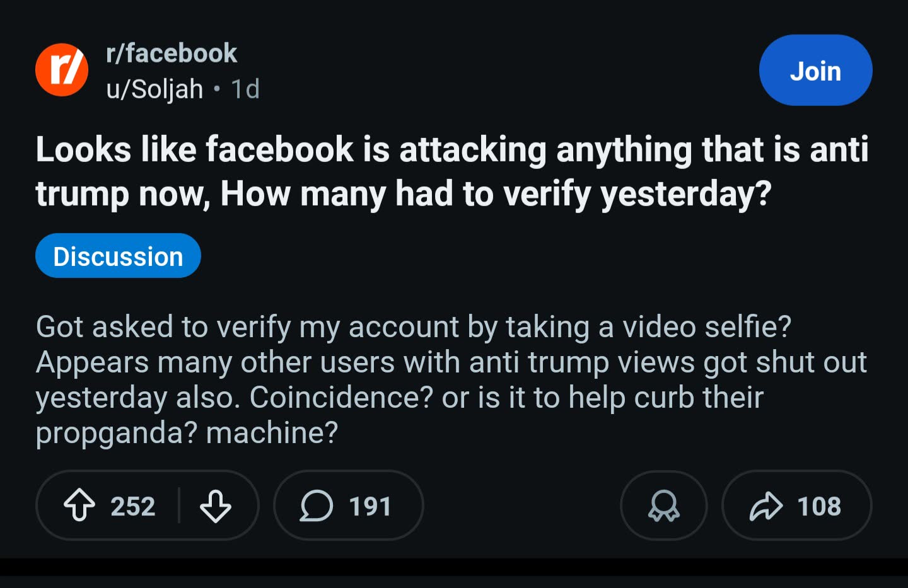Click the 108 shares count
Screen dimensions: 908x588
818,506
